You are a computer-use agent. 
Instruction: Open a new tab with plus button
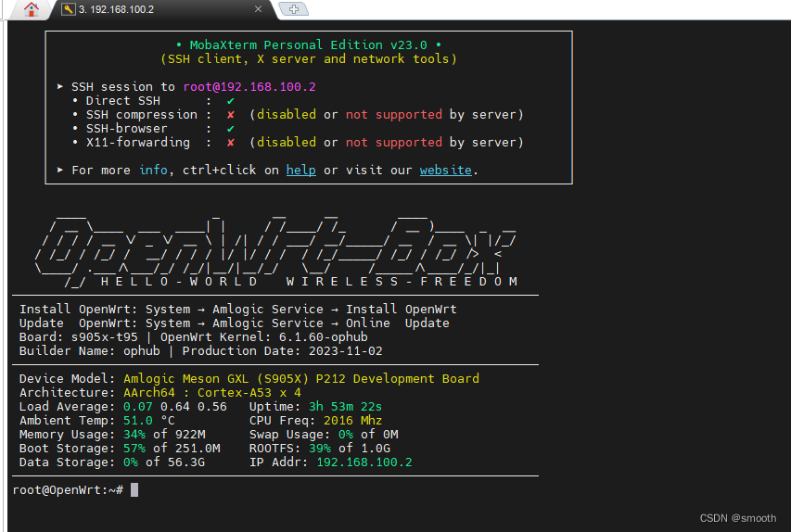click(x=294, y=9)
